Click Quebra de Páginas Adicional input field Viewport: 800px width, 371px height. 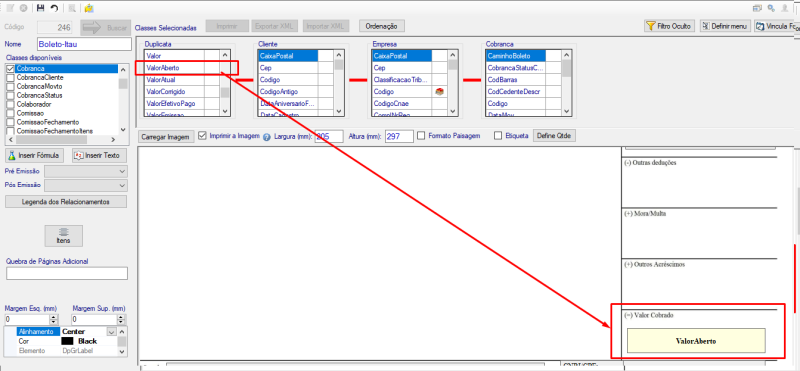click(x=67, y=274)
